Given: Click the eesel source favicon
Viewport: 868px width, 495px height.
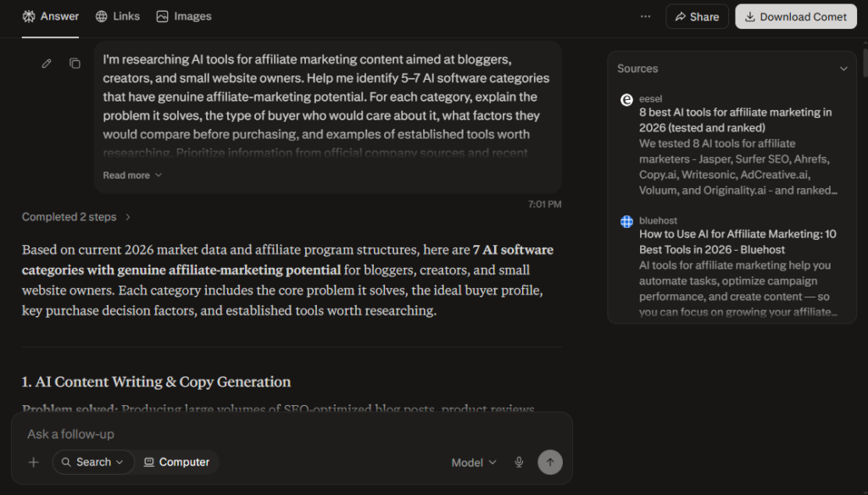Looking at the screenshot, I should point(626,100).
